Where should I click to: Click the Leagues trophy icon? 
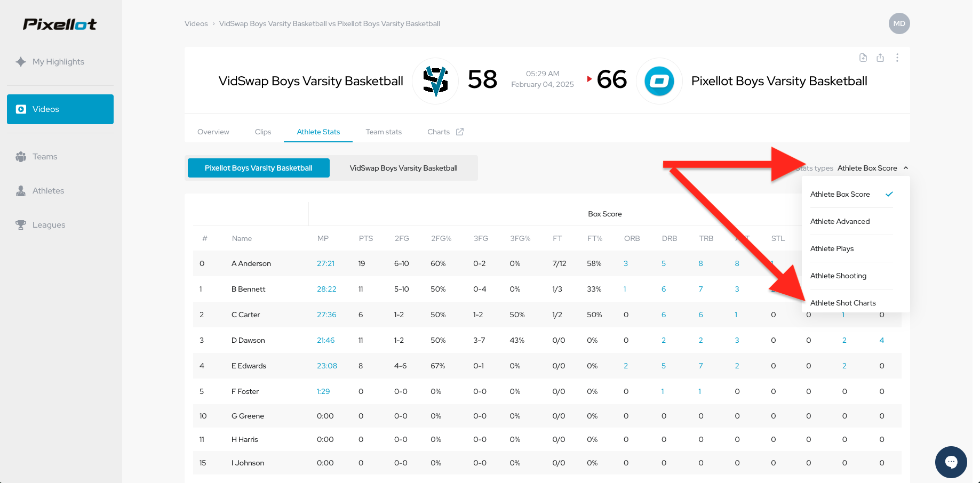[21, 225]
